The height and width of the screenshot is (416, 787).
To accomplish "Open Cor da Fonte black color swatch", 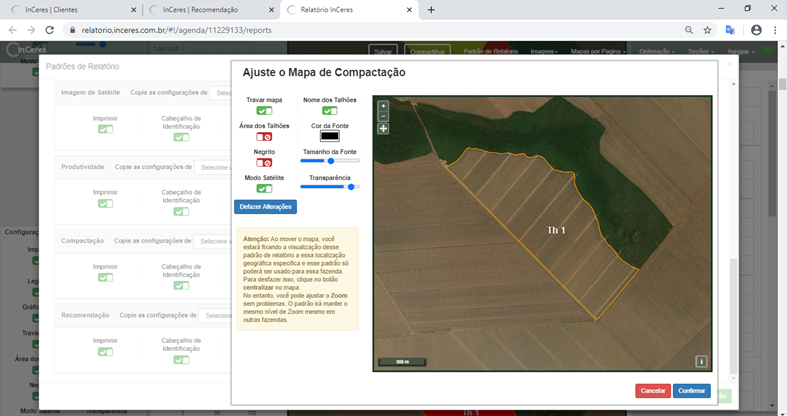I will (330, 136).
